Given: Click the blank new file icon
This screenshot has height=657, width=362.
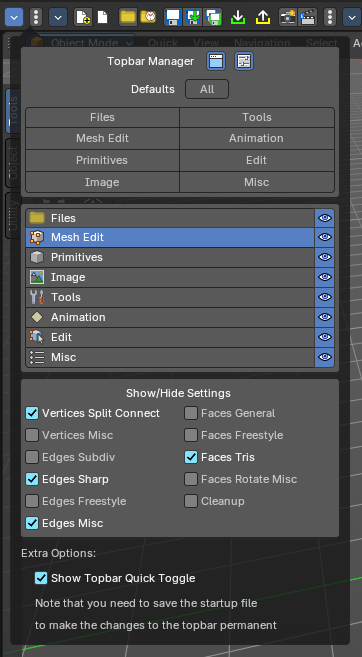Looking at the screenshot, I should point(102,17).
